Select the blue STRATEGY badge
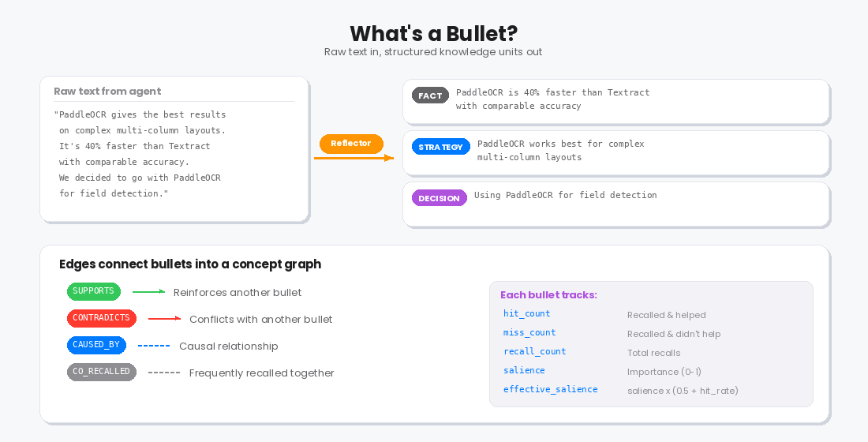The width and height of the screenshot is (868, 442). click(440, 147)
